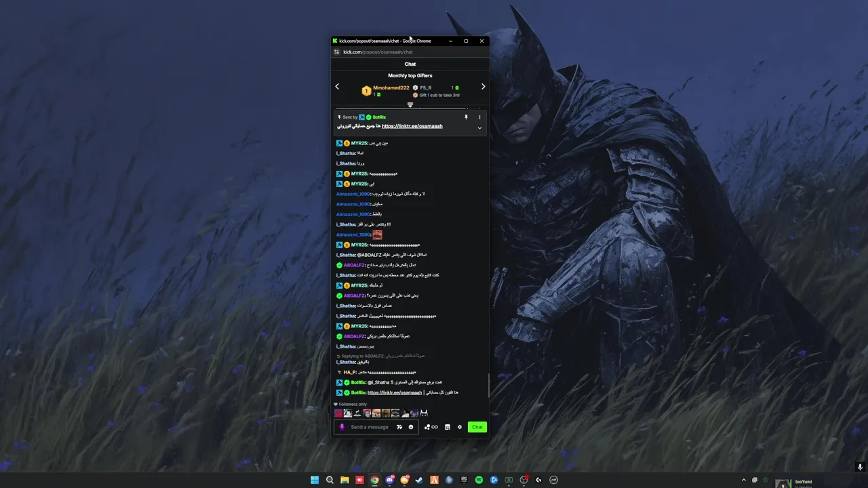The height and width of the screenshot is (488, 868).
Task: Click BotRix username in level-up message
Action: [358, 382]
